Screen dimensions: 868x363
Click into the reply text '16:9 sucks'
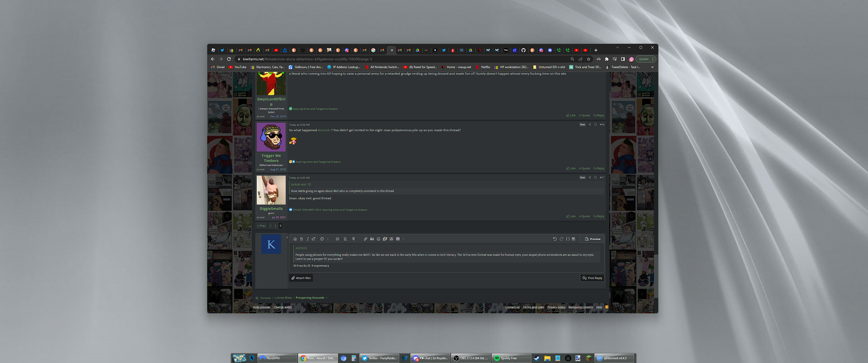pyautogui.click(x=300, y=266)
